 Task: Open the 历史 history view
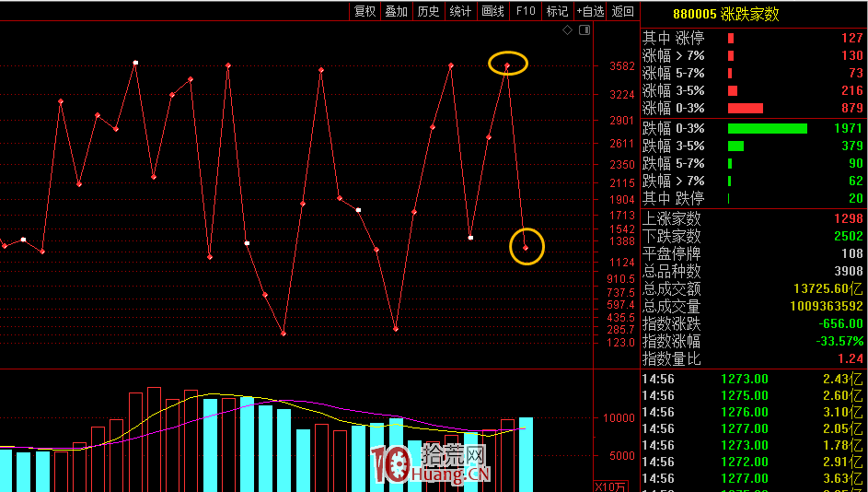[x=428, y=11]
